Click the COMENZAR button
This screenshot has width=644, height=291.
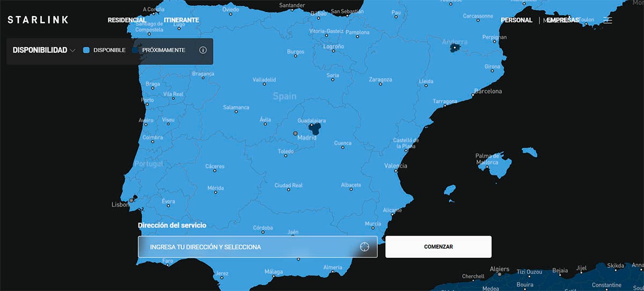pos(438,247)
